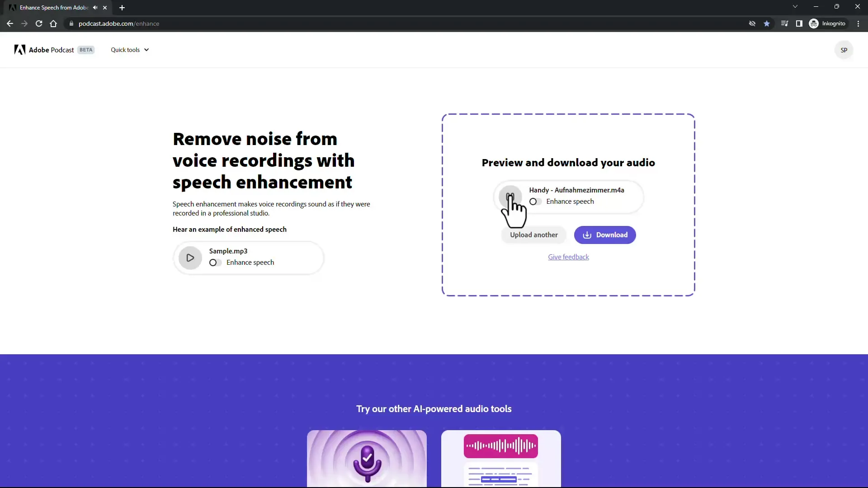Screen dimensions: 868x488
Task: Click the Adobe icon in browser bar
Action: (x=12, y=7)
